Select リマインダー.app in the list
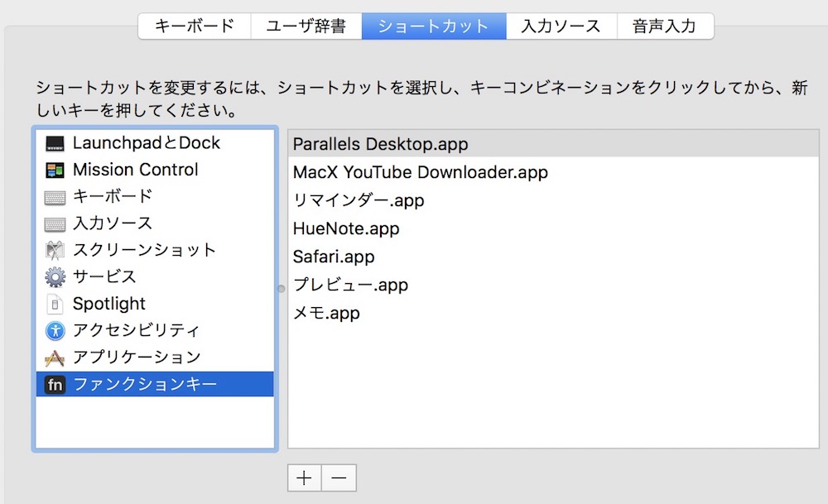The image size is (828, 504). [553, 200]
